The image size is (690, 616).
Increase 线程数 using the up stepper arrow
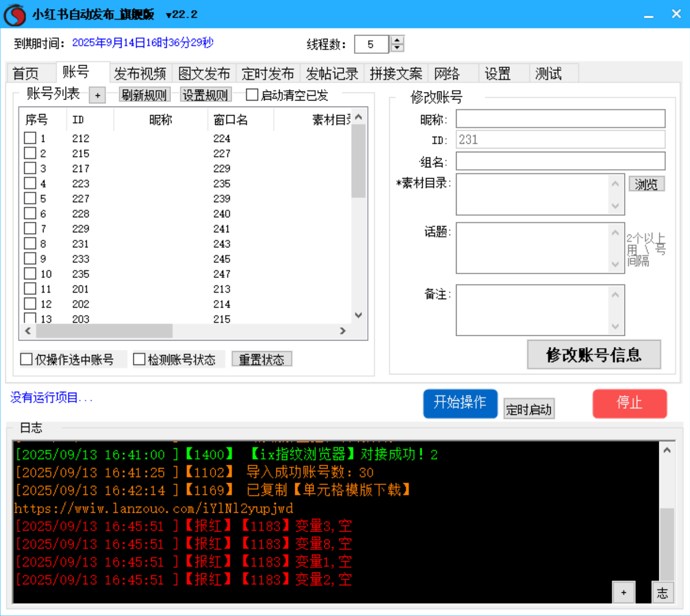point(396,40)
